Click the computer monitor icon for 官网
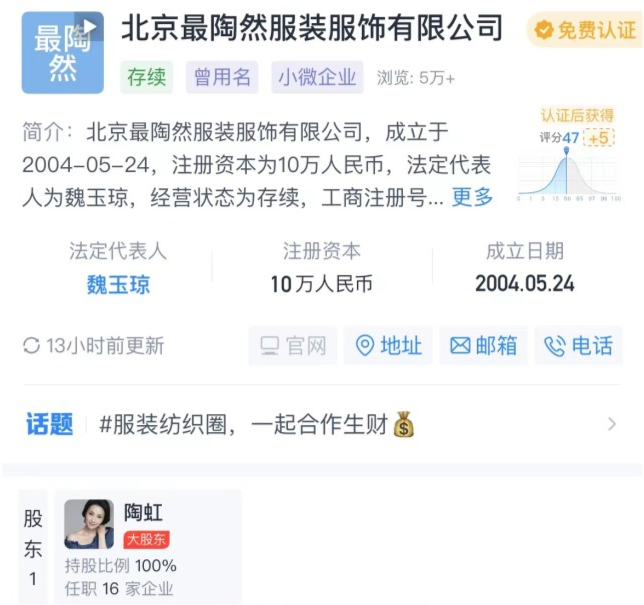Viewport: 644px width, 605px height. [270, 346]
